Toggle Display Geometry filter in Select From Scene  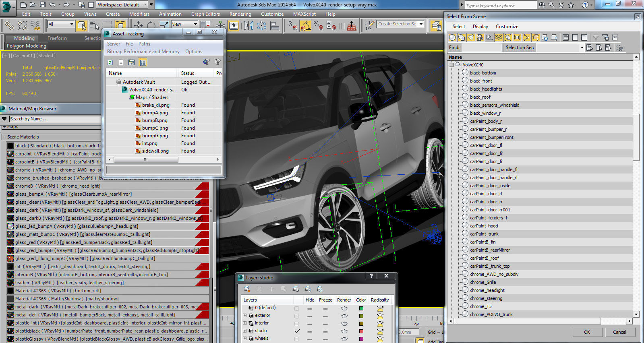tap(452, 37)
